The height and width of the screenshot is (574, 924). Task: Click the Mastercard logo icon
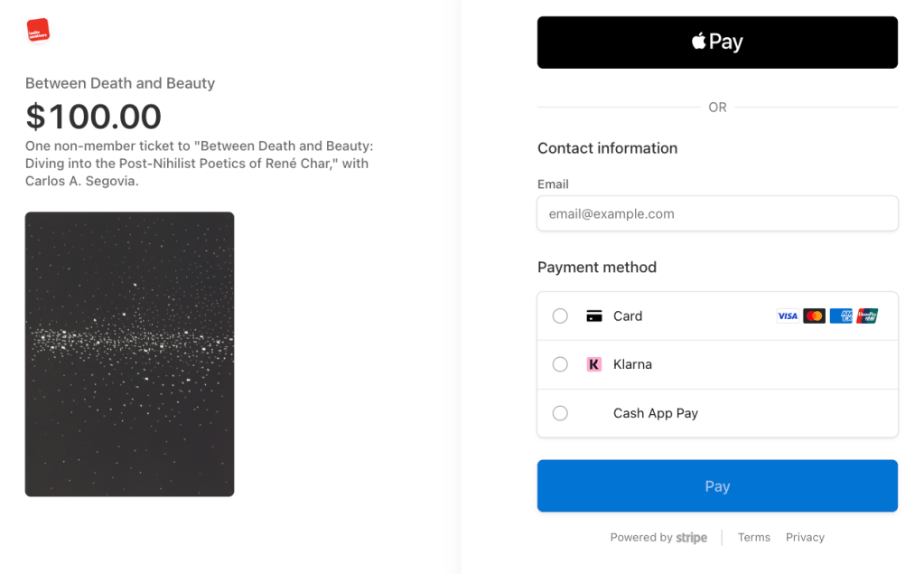click(x=814, y=316)
